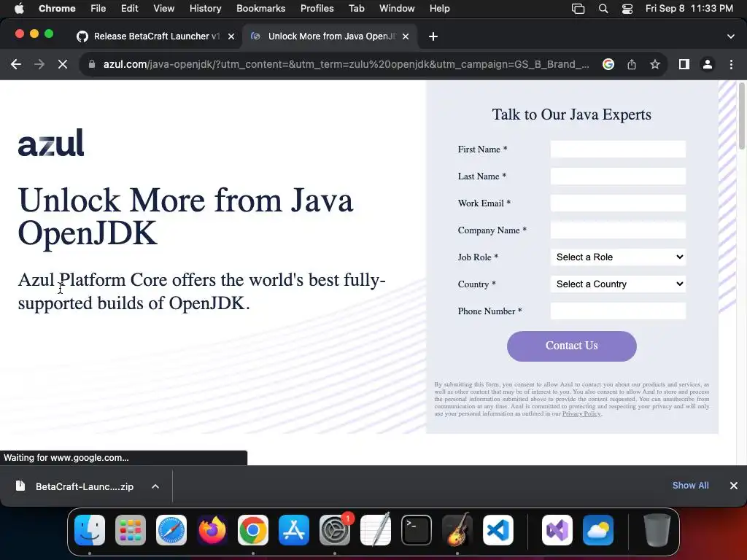747x560 pixels.
Task: Open the Privacy Policy link
Action: click(x=581, y=414)
